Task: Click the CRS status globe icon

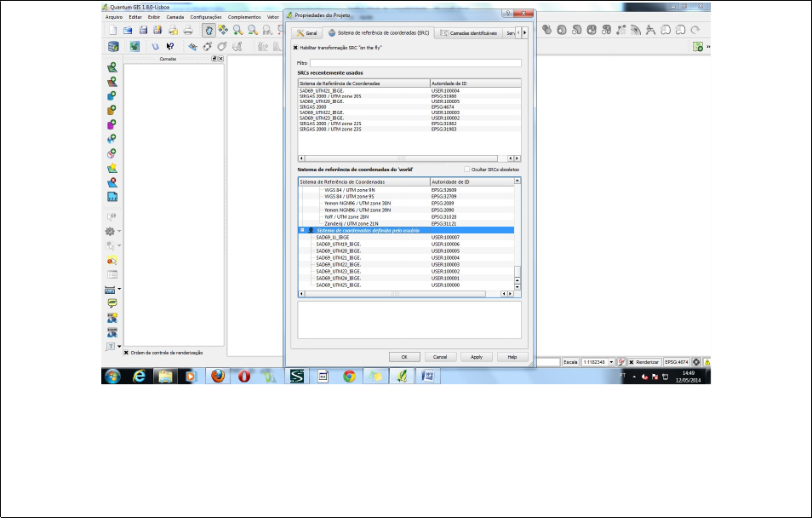Action: (696, 362)
